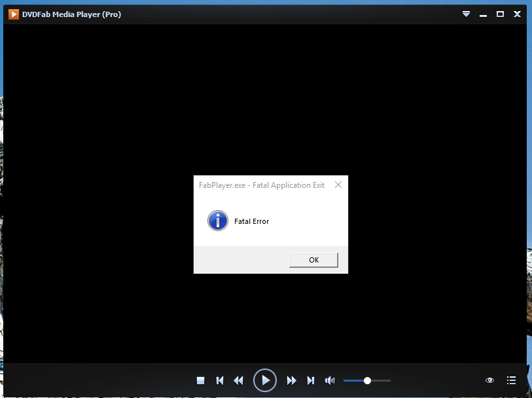Image resolution: width=532 pixels, height=398 pixels.
Task: Open the DVDFab title bar dropdown menu
Action: (466, 14)
